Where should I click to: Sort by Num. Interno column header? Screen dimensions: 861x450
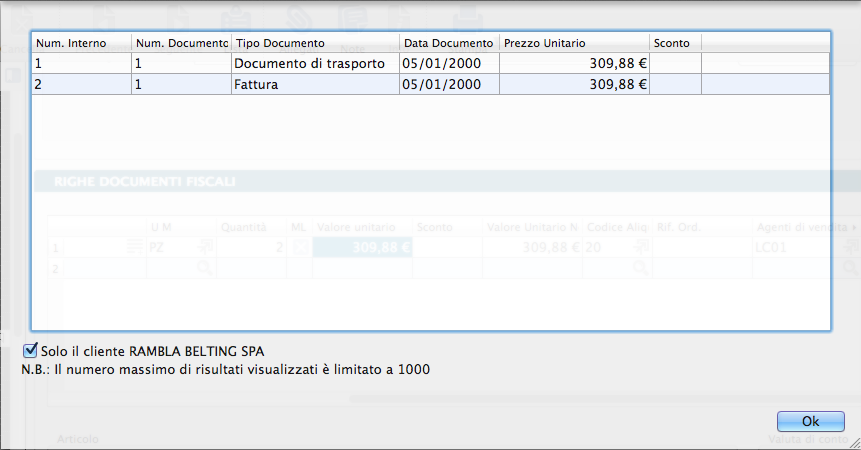(81, 43)
